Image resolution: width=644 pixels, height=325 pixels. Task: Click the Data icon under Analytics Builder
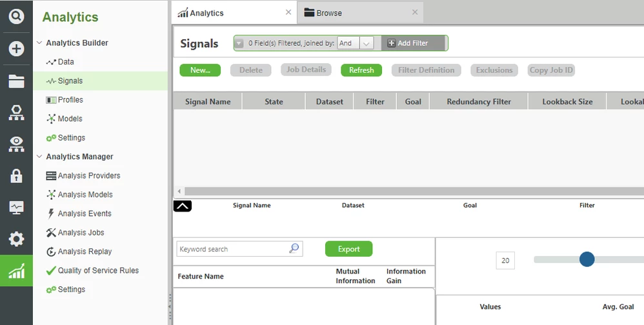click(x=51, y=62)
